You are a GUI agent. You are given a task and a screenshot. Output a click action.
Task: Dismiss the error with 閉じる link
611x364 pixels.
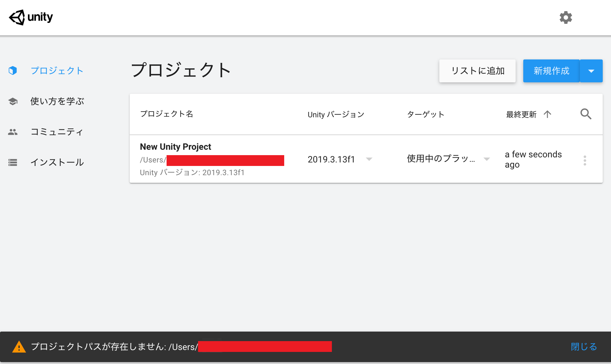tap(584, 347)
